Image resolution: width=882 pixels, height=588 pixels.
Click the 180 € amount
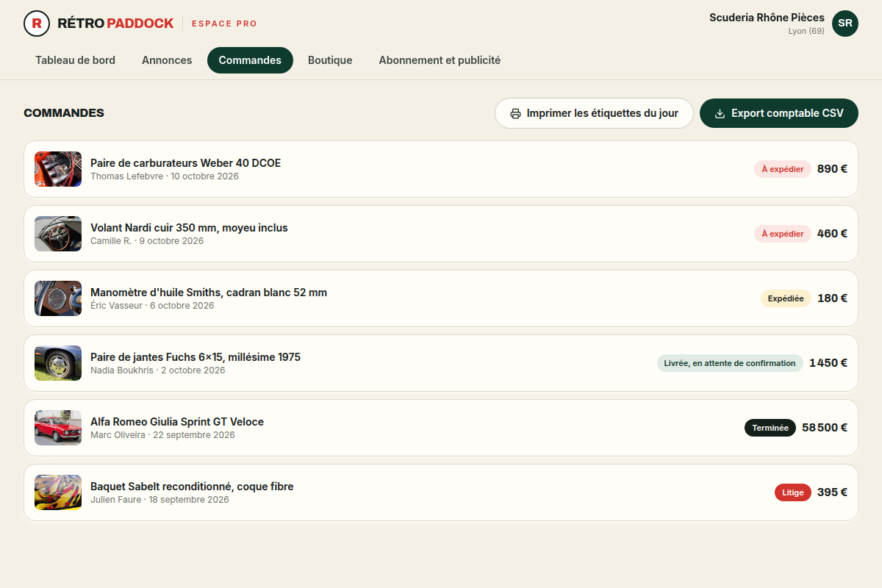pyautogui.click(x=832, y=298)
